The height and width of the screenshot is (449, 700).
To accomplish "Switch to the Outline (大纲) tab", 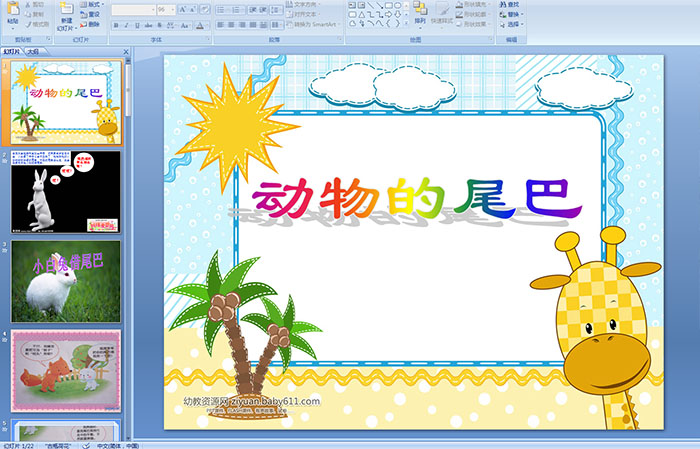I will [x=34, y=50].
